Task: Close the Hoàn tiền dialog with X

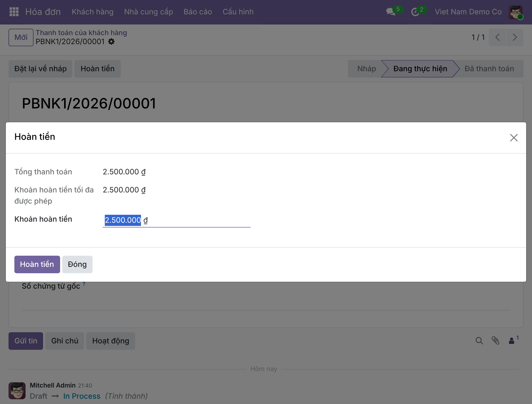Action: [514, 137]
